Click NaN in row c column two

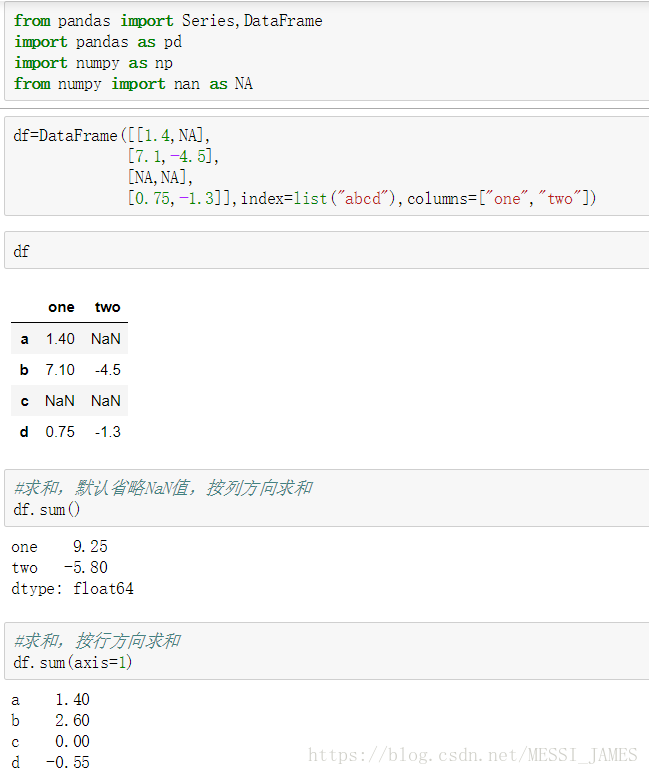[x=106, y=401]
